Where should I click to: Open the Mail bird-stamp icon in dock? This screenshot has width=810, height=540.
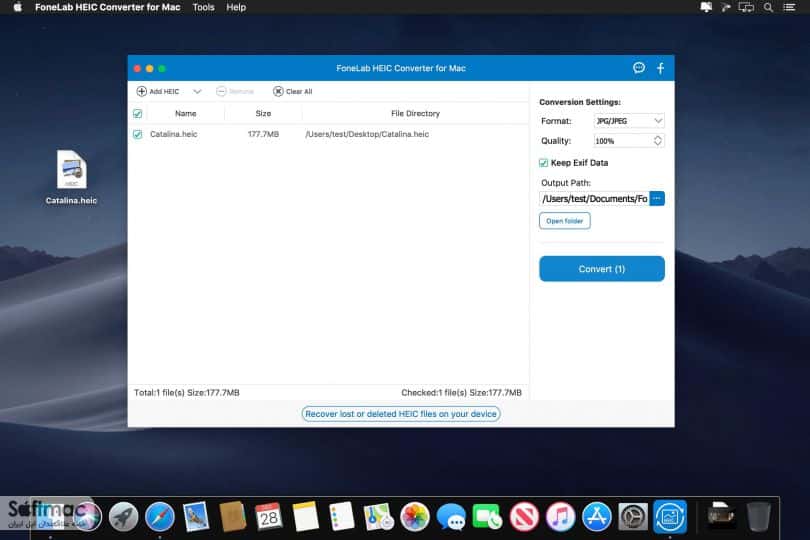tap(196, 517)
